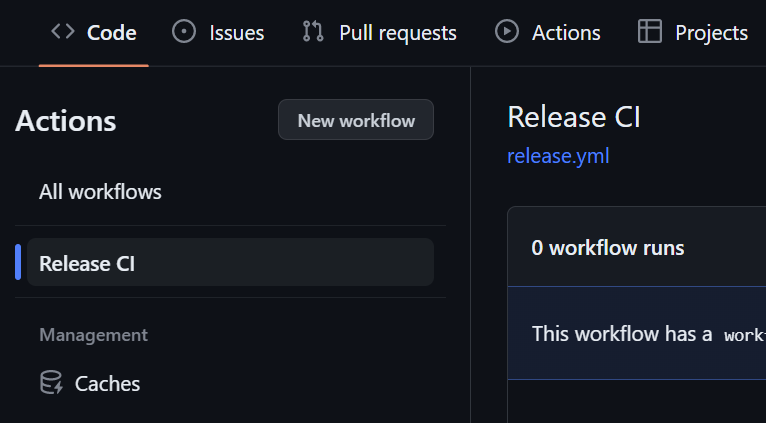Image resolution: width=766 pixels, height=423 pixels.
Task: Click the Issues circle-dot icon
Action: tap(184, 32)
